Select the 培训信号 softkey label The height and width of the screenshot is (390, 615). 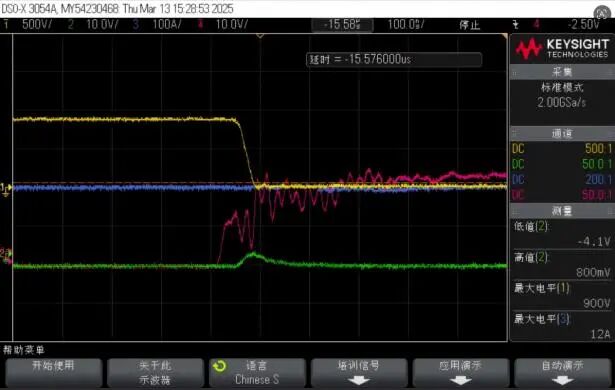click(x=358, y=366)
